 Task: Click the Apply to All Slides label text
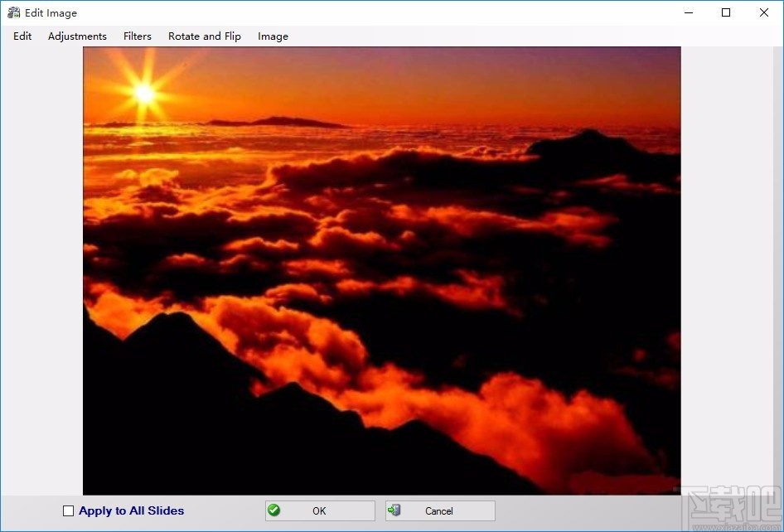pyautogui.click(x=131, y=510)
